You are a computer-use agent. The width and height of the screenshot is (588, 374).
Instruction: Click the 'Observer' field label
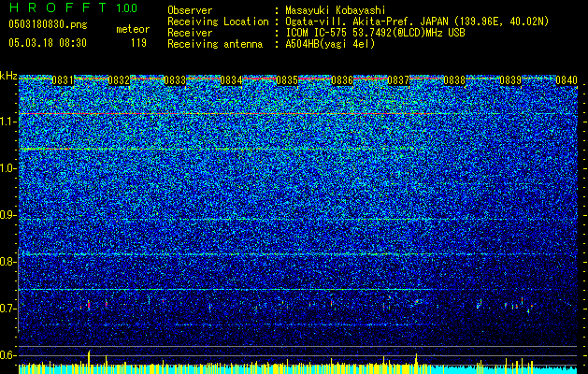190,10
